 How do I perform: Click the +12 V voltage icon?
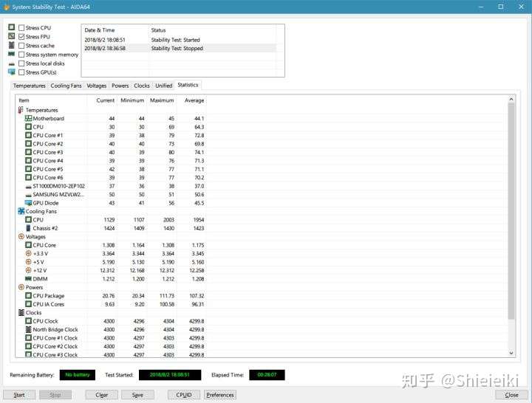point(29,270)
